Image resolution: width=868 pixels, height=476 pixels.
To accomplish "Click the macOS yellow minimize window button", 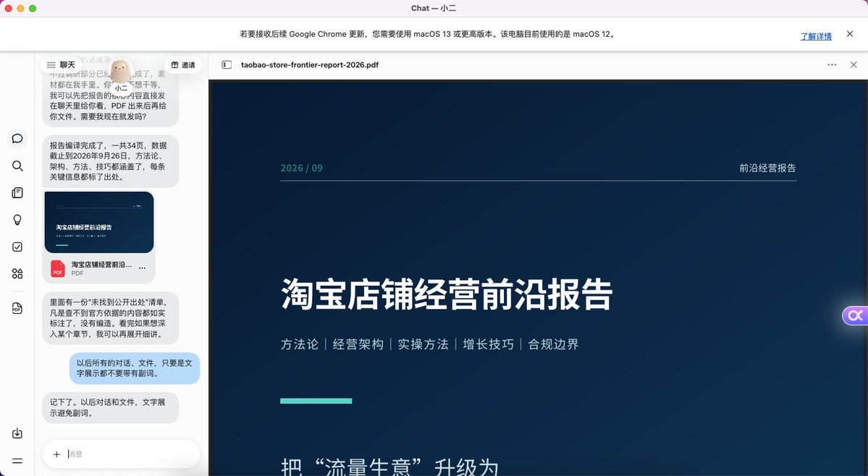I will click(20, 8).
